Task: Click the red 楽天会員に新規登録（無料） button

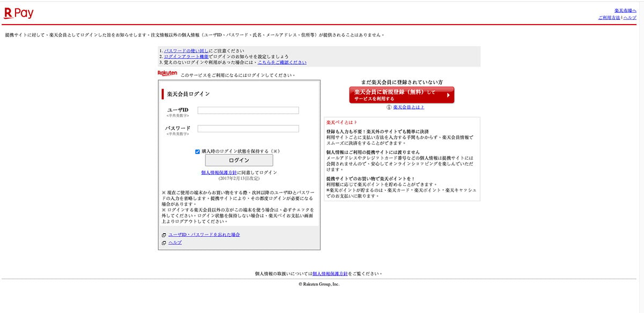Action: pos(401,95)
